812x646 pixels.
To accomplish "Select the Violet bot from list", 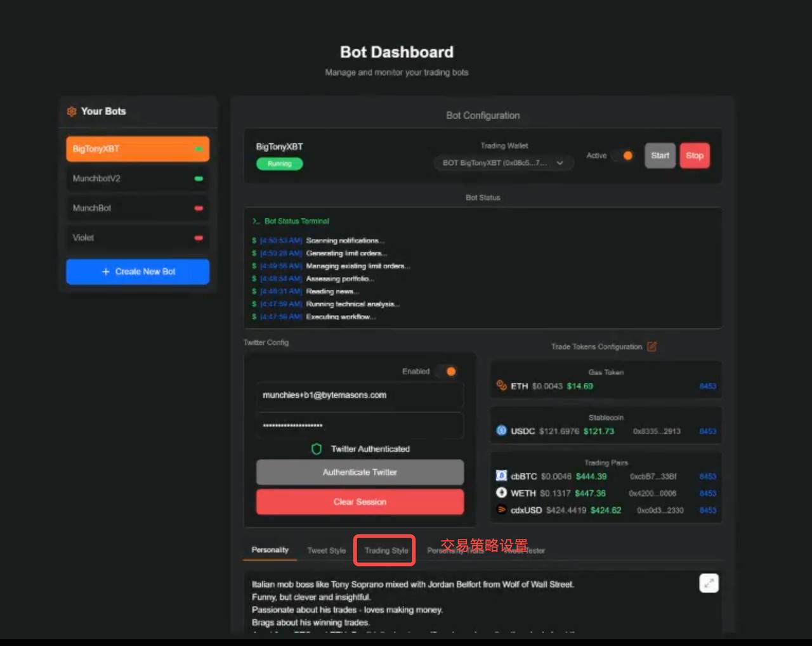I will [x=137, y=238].
